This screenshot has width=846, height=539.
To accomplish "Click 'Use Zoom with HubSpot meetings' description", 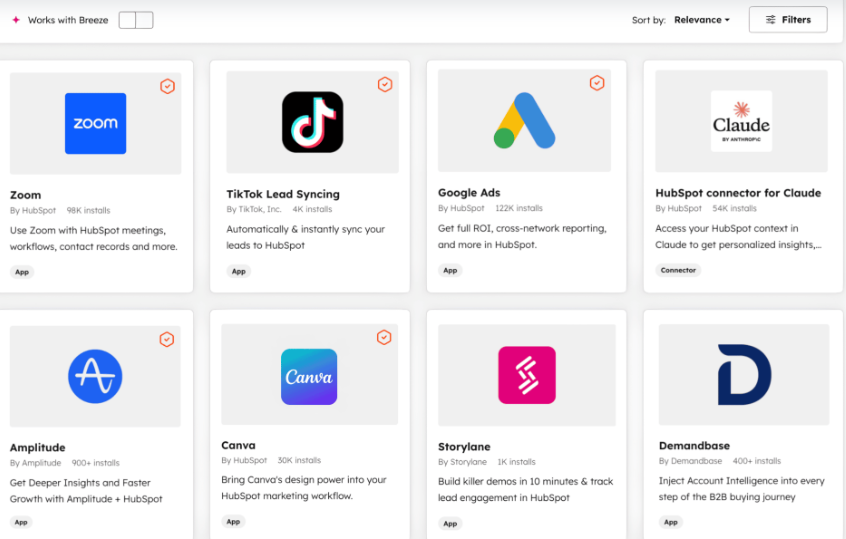I will pyautogui.click(x=94, y=238).
